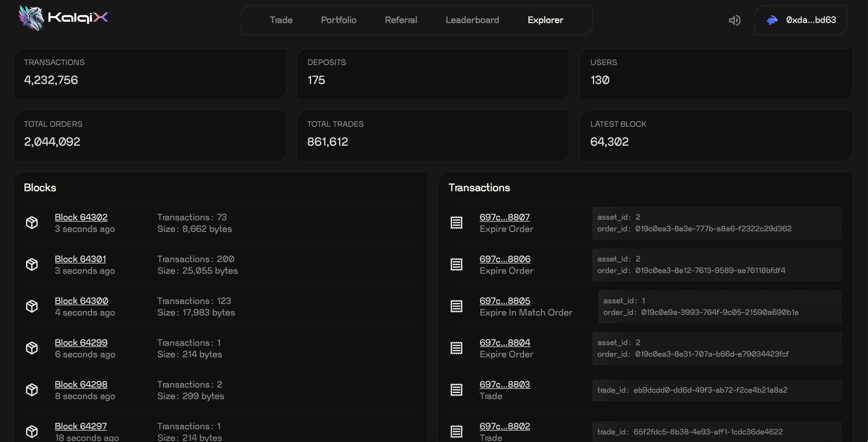Open Block 64301 details link
868x442 pixels.
(x=80, y=259)
